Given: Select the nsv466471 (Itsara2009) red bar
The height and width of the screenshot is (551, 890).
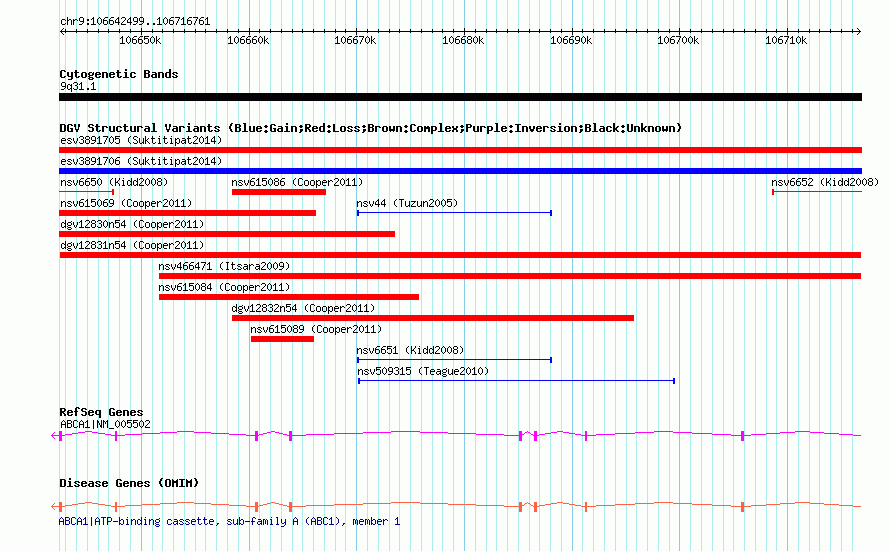Looking at the screenshot, I should (510, 276).
